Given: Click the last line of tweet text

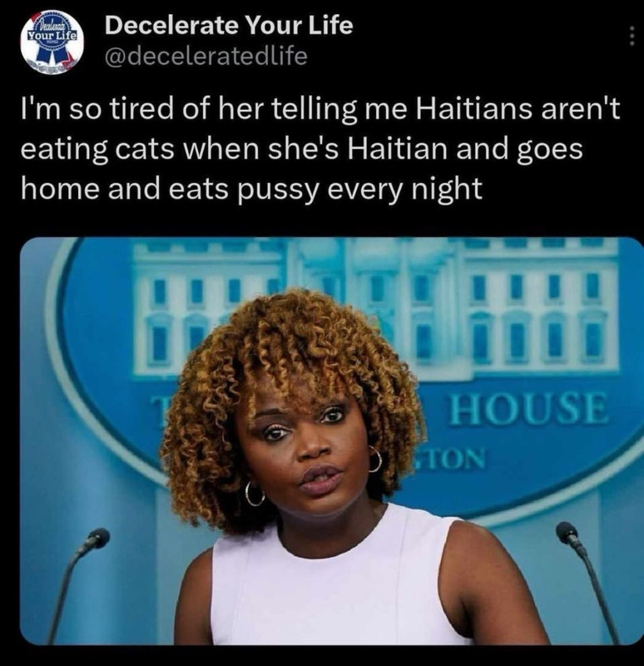Looking at the screenshot, I should pos(252,189).
